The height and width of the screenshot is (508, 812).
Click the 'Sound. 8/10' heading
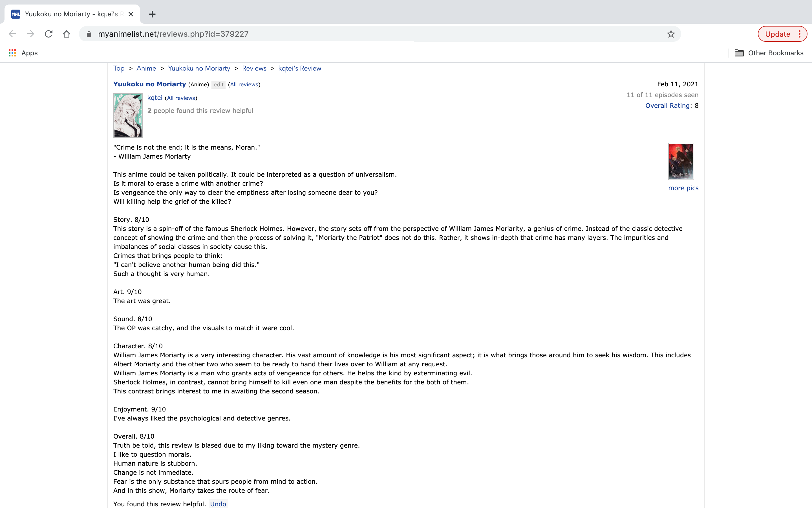coord(133,319)
